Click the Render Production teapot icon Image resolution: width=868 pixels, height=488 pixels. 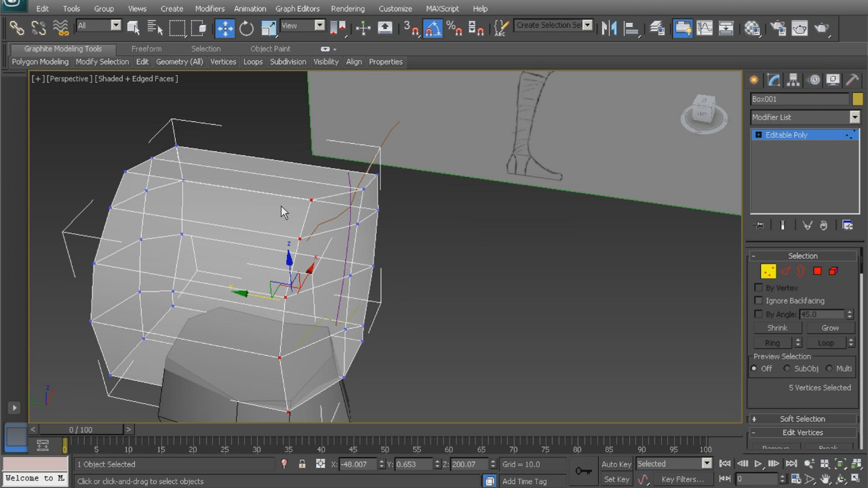(821, 28)
